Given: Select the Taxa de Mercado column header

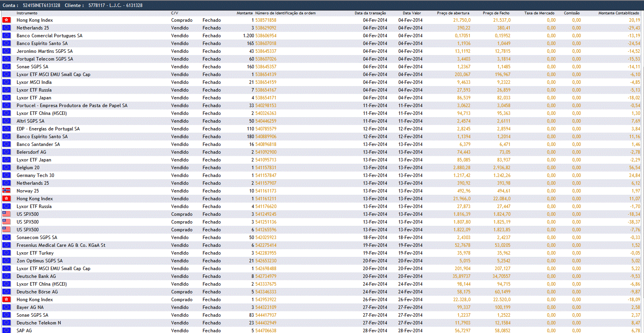Looking at the screenshot, I should (539, 13).
